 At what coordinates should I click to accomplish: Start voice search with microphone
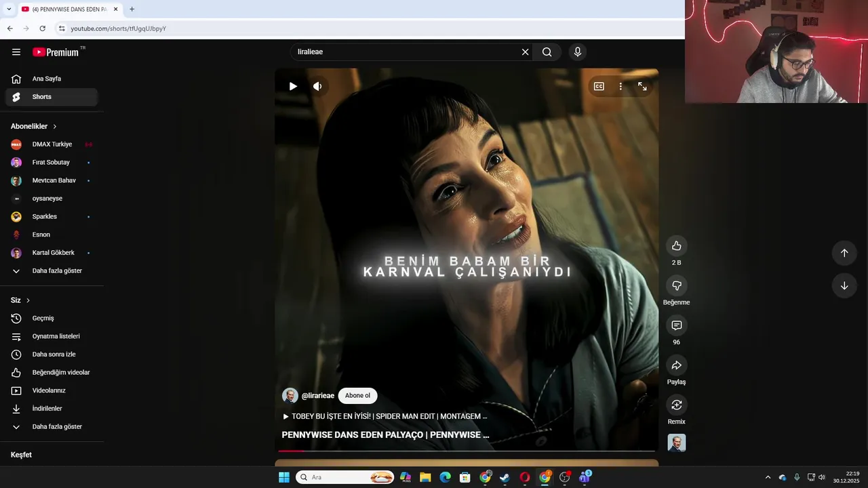pos(578,52)
